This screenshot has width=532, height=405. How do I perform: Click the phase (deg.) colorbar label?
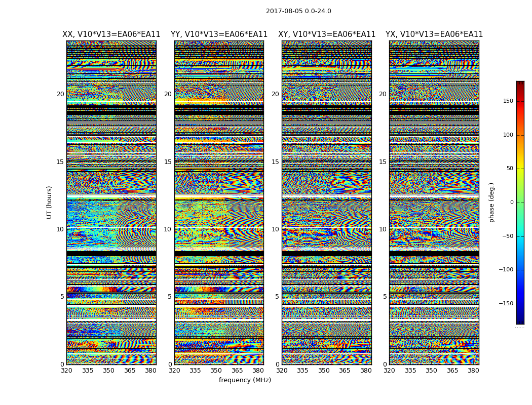coord(491,202)
